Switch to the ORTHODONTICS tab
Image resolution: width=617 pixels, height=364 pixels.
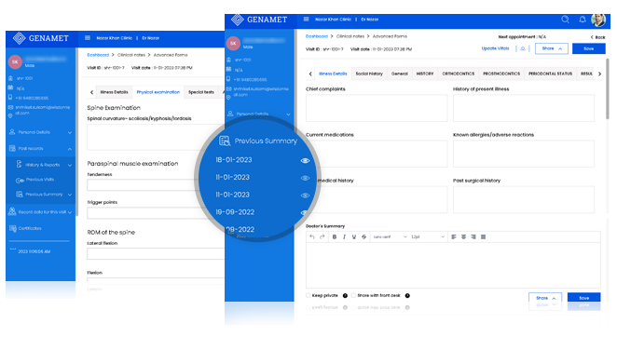[x=458, y=74]
